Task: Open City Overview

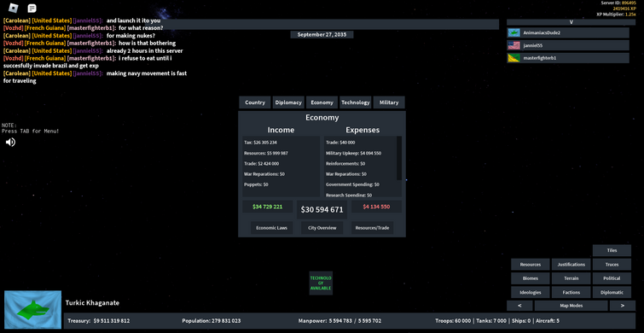Action: 322,228
